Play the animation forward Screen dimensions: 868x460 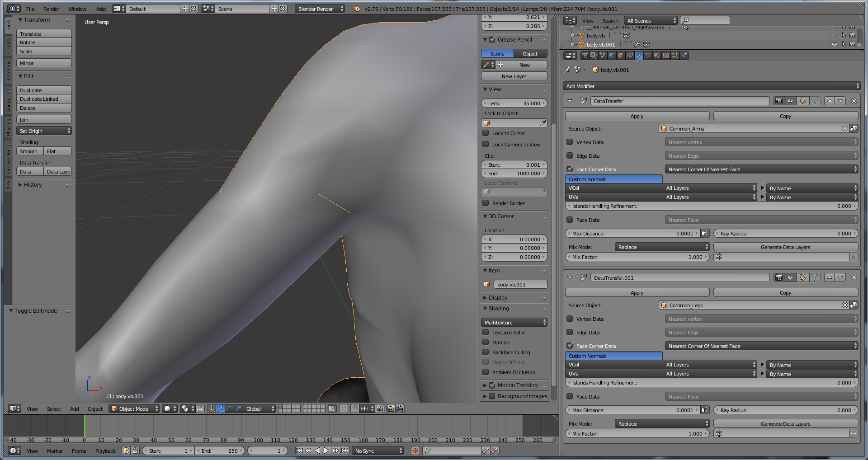point(326,451)
